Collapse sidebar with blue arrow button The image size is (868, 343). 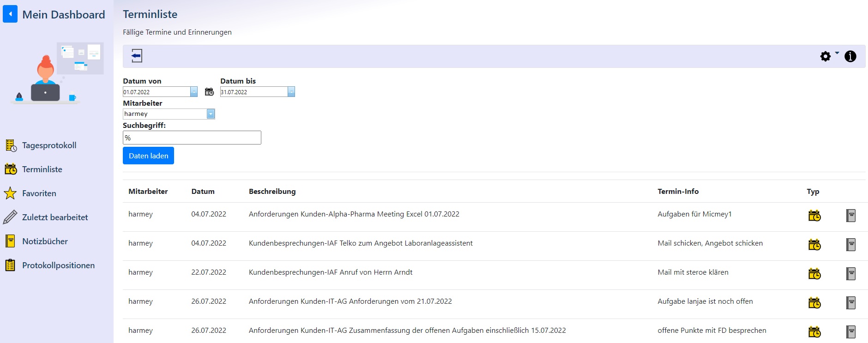click(x=10, y=14)
